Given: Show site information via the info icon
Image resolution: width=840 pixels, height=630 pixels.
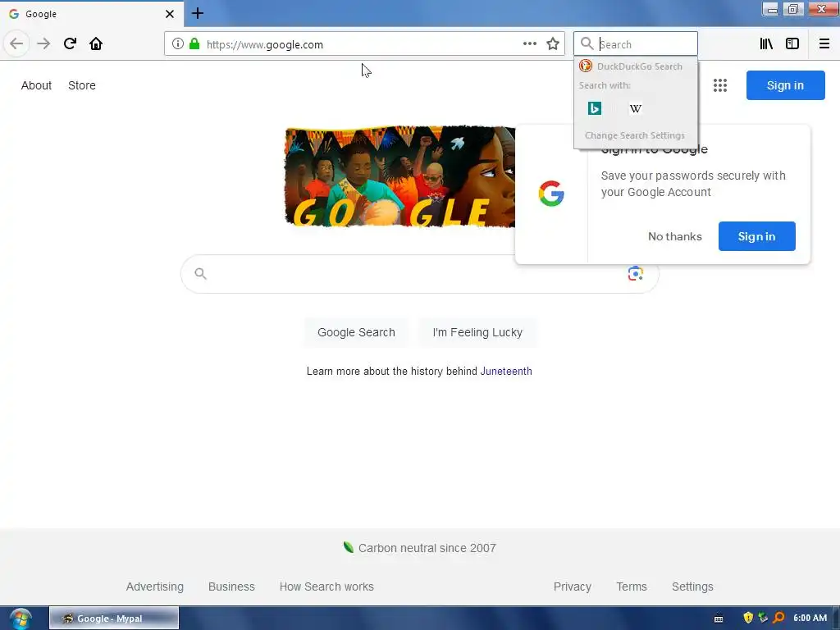Looking at the screenshot, I should [178, 44].
